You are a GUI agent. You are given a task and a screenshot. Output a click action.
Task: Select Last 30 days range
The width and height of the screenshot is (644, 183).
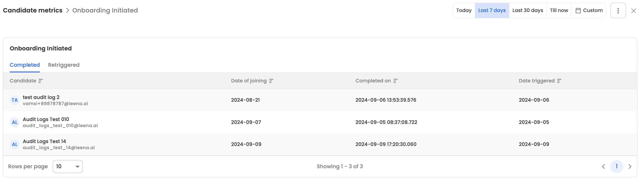pos(528,10)
